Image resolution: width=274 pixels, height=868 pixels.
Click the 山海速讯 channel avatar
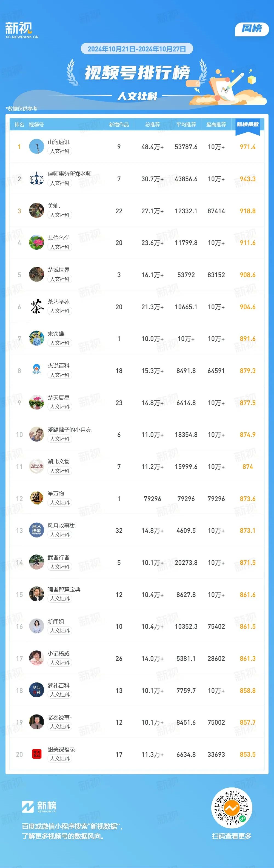[x=36, y=147]
